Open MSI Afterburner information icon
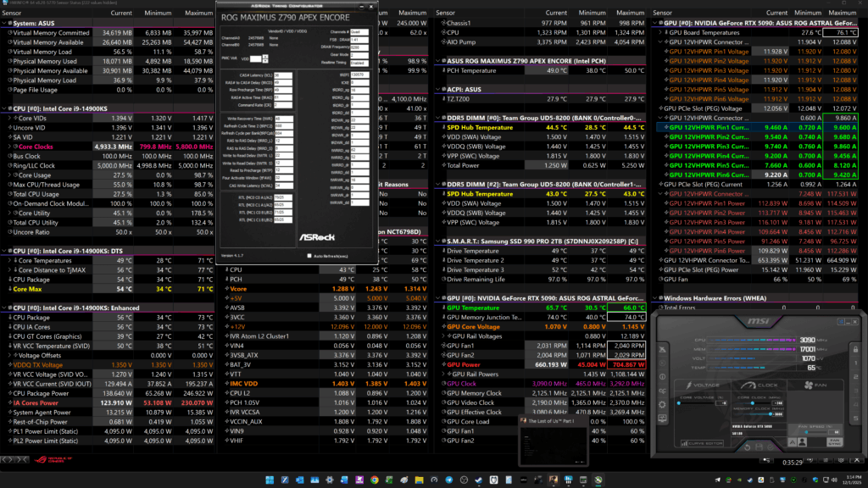This screenshot has height=488, width=868. coord(663,377)
